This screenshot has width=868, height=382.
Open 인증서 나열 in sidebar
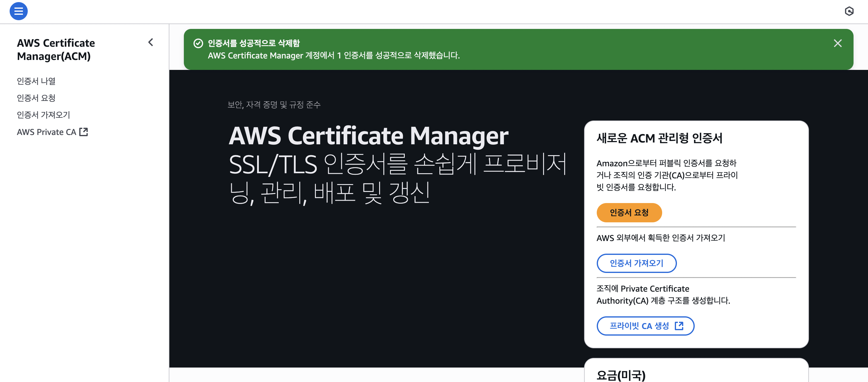pos(36,81)
